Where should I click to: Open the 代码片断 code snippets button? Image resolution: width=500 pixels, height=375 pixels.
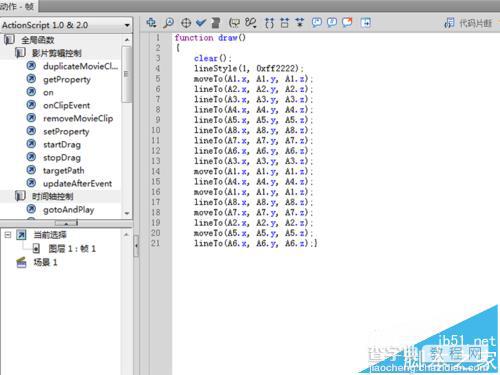[x=469, y=23]
